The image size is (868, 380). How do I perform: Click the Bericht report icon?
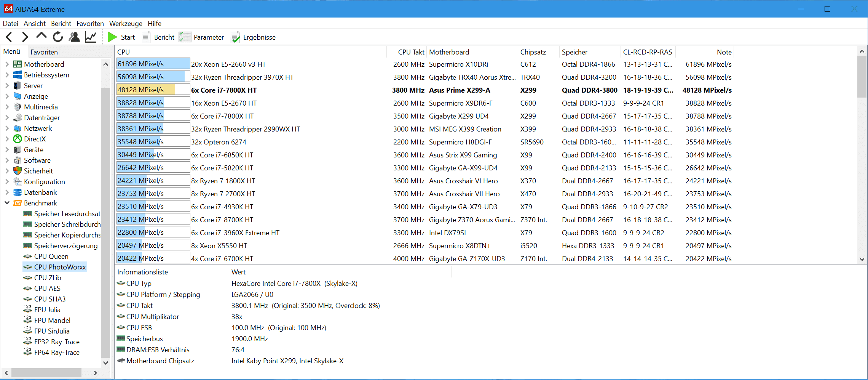click(x=146, y=37)
